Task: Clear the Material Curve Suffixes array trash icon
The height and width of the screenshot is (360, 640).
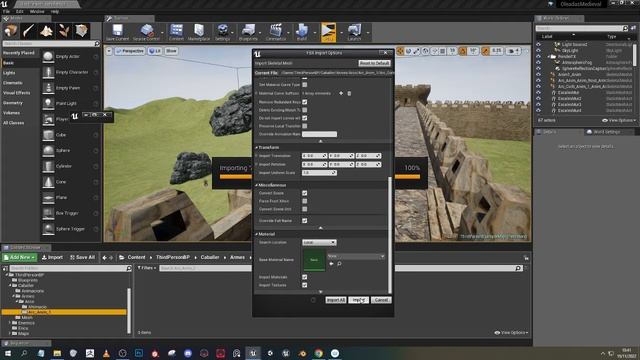Action: [349, 93]
